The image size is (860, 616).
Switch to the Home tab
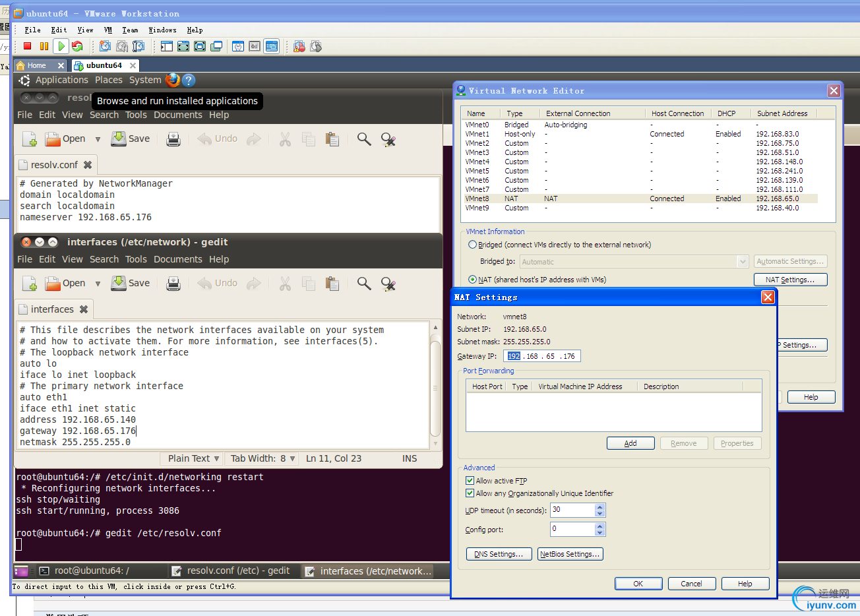[36, 65]
